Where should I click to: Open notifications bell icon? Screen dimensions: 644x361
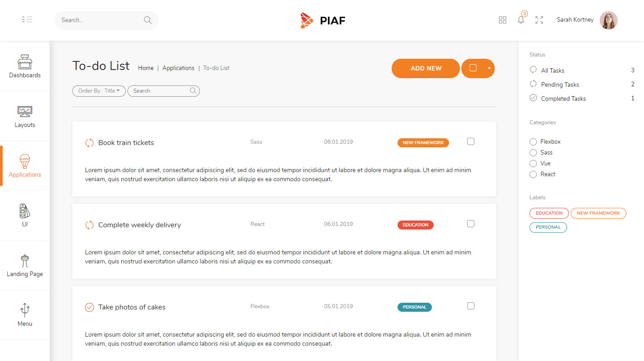pyautogui.click(x=521, y=20)
